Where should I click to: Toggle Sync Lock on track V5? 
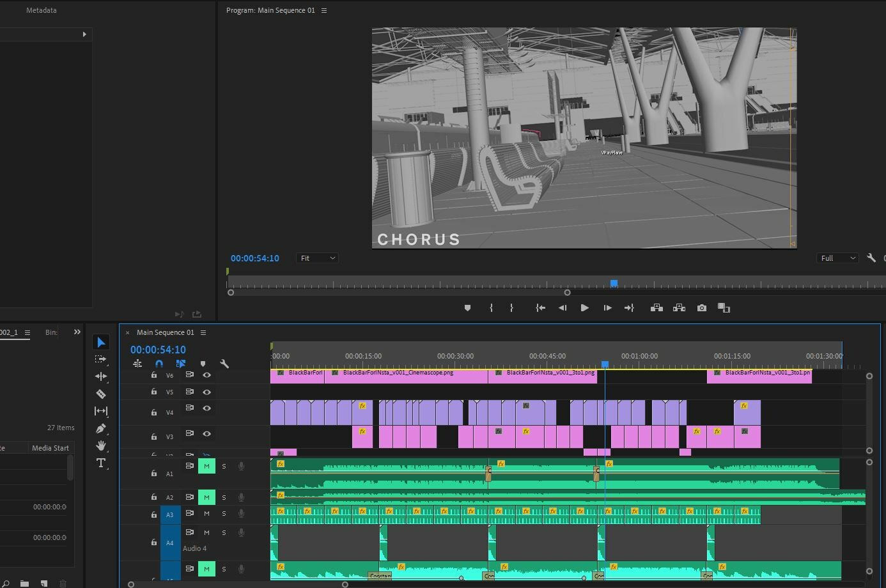pyautogui.click(x=190, y=392)
